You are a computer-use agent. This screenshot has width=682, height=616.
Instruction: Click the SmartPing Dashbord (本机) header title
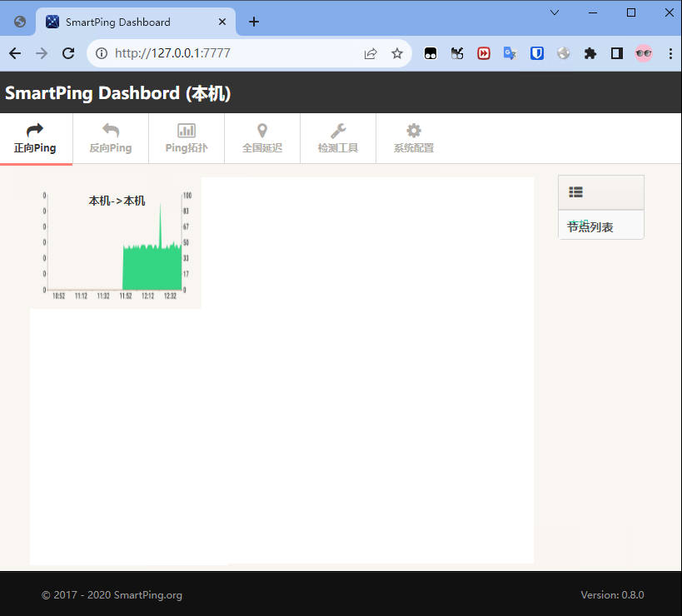(x=118, y=93)
